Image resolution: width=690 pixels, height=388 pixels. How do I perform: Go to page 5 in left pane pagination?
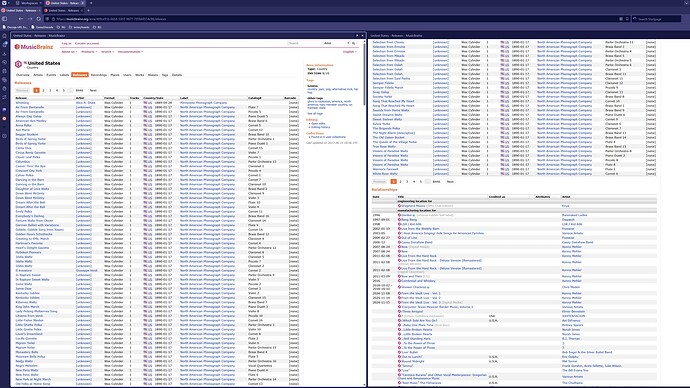tap(63, 90)
